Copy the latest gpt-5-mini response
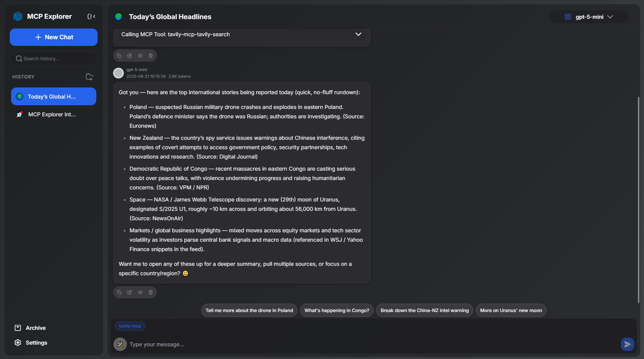The width and height of the screenshot is (644, 359). [119, 292]
